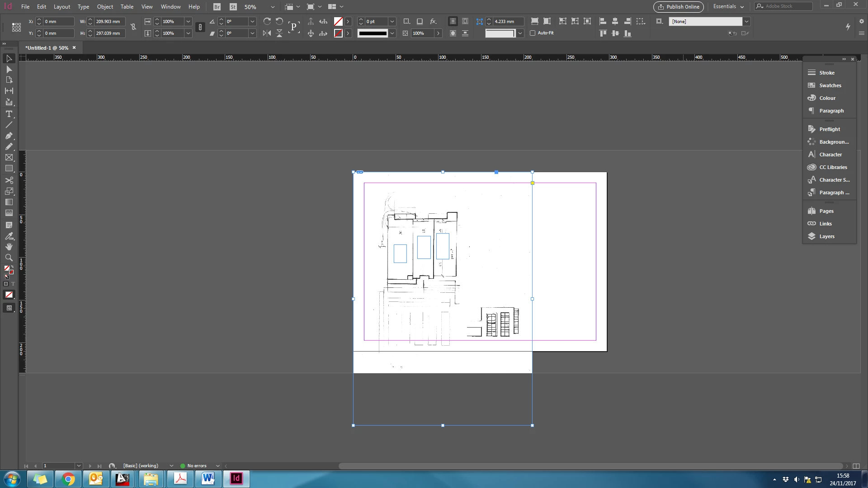The image size is (868, 488).
Task: Open the zoom level 50% dropdown
Action: (x=273, y=7)
